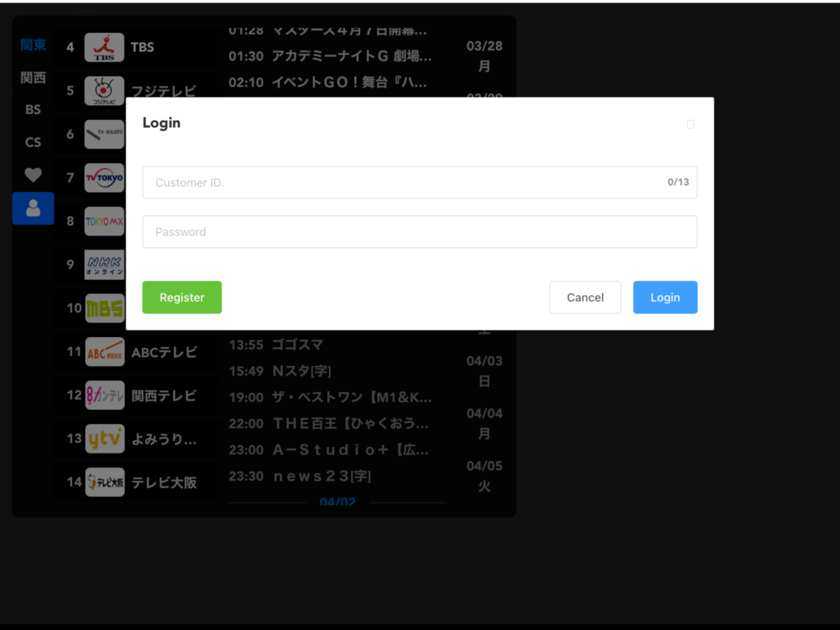This screenshot has height=630, width=840.
Task: Select the 04/03 date in schedule
Action: click(484, 371)
